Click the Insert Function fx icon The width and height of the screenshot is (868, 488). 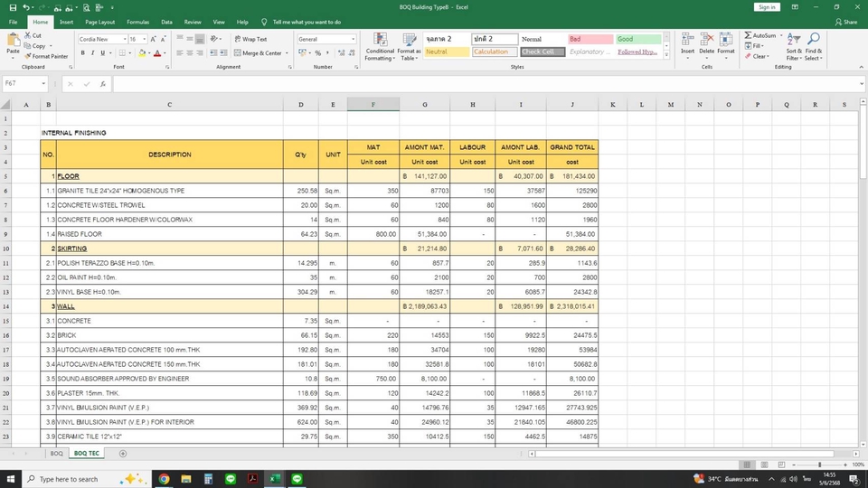point(103,84)
